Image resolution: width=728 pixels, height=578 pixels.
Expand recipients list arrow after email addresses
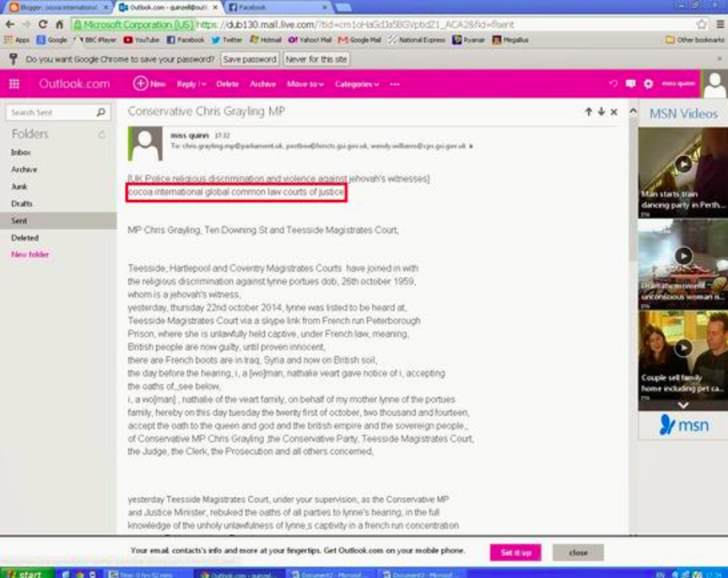[x=471, y=146]
